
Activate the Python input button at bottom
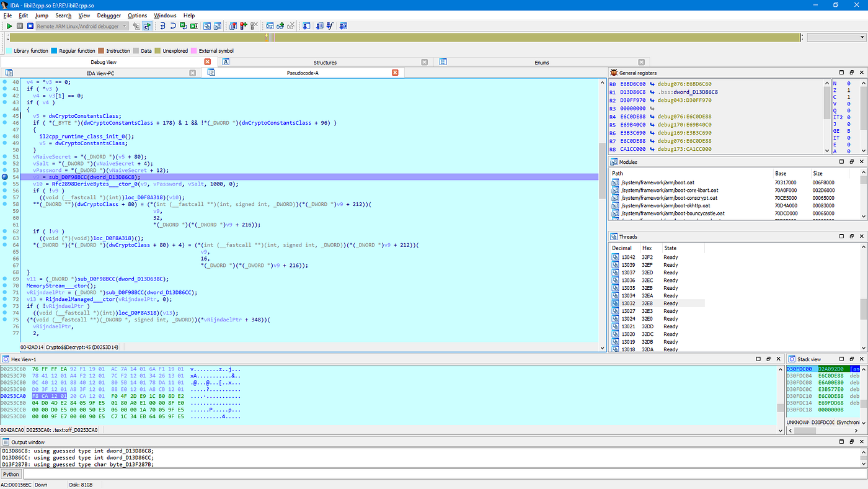pyautogui.click(x=11, y=474)
